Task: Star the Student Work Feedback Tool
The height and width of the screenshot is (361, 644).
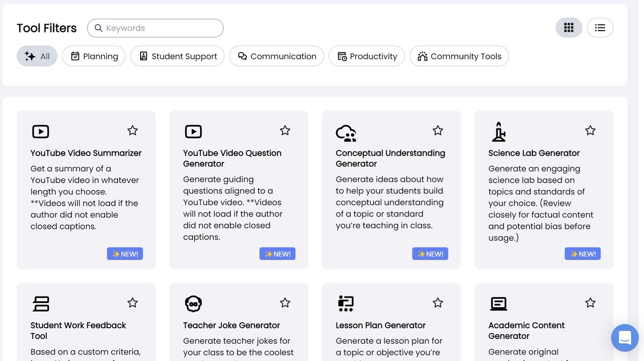Action: [x=133, y=302]
